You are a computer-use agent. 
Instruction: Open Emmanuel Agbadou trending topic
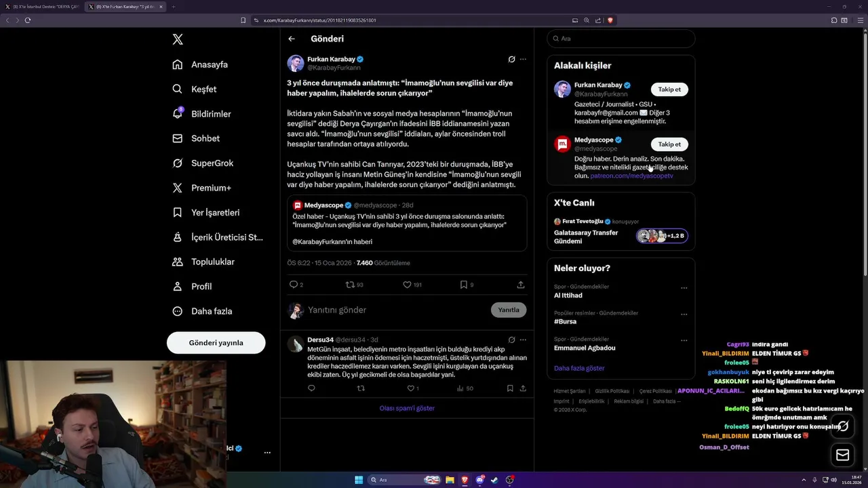(585, 348)
